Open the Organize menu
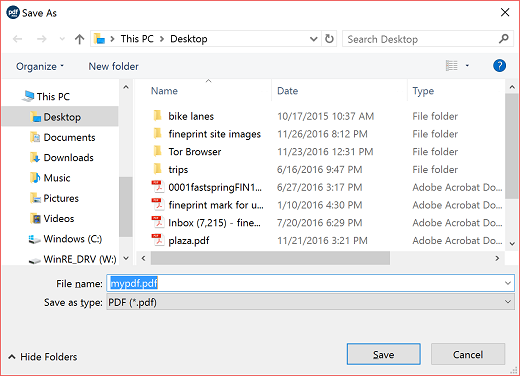Image resolution: width=520 pixels, height=376 pixels. [40, 66]
